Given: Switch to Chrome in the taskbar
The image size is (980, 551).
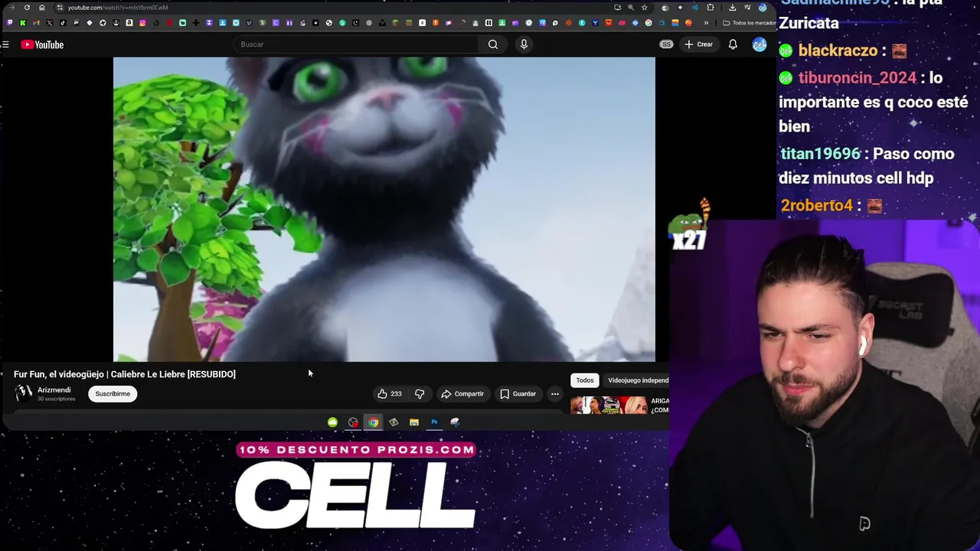Looking at the screenshot, I should pos(373,422).
